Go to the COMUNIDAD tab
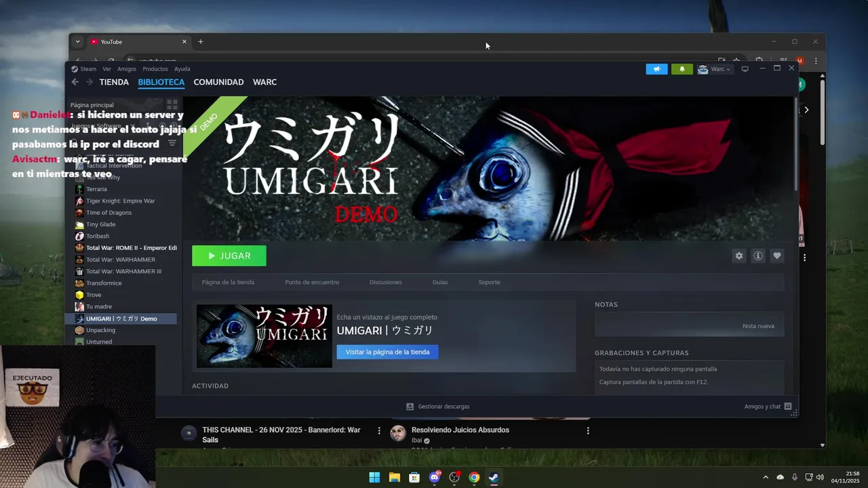Image resolution: width=868 pixels, height=488 pixels. point(218,82)
